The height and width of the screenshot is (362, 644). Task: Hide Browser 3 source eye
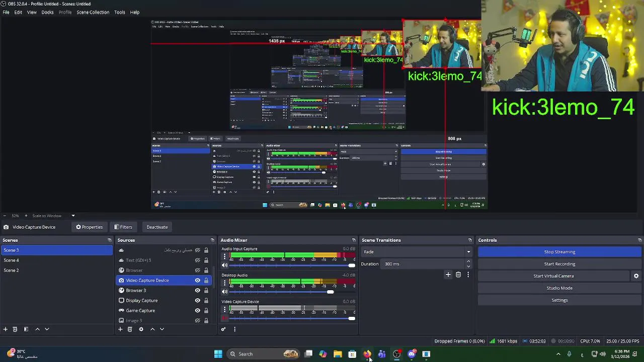(x=198, y=291)
